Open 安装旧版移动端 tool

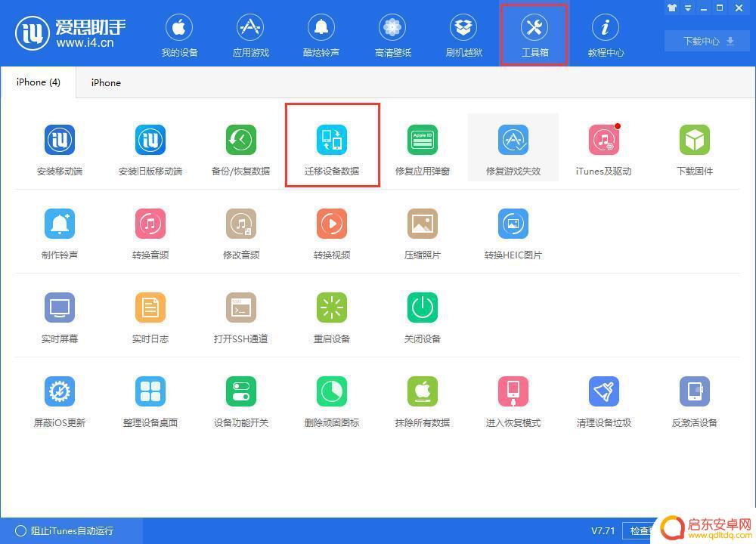coord(150,150)
